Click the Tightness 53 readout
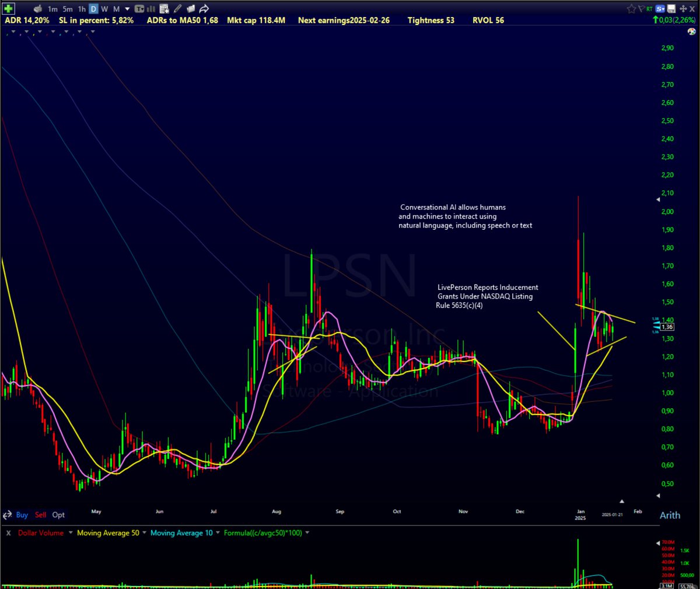The width and height of the screenshot is (700, 589). point(431,20)
